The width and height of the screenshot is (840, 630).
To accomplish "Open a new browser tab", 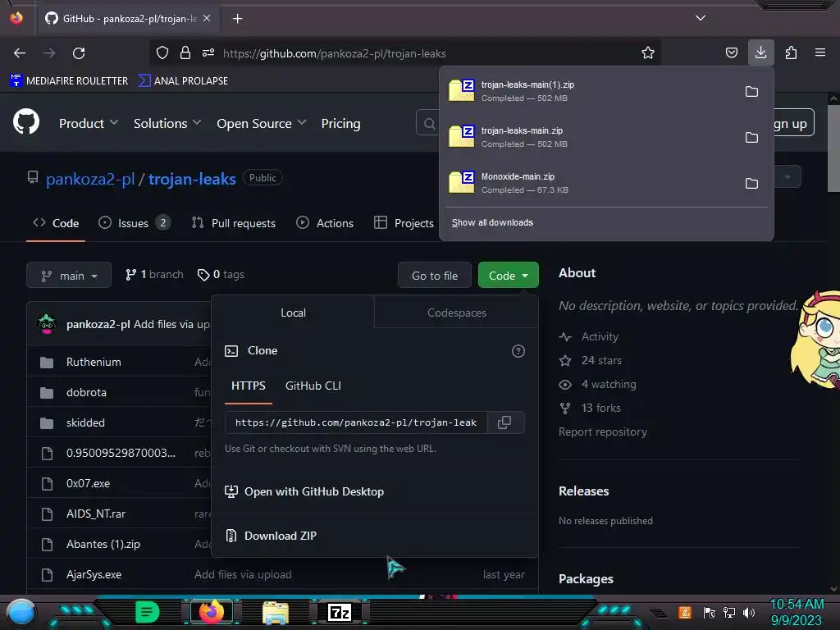I will [237, 19].
